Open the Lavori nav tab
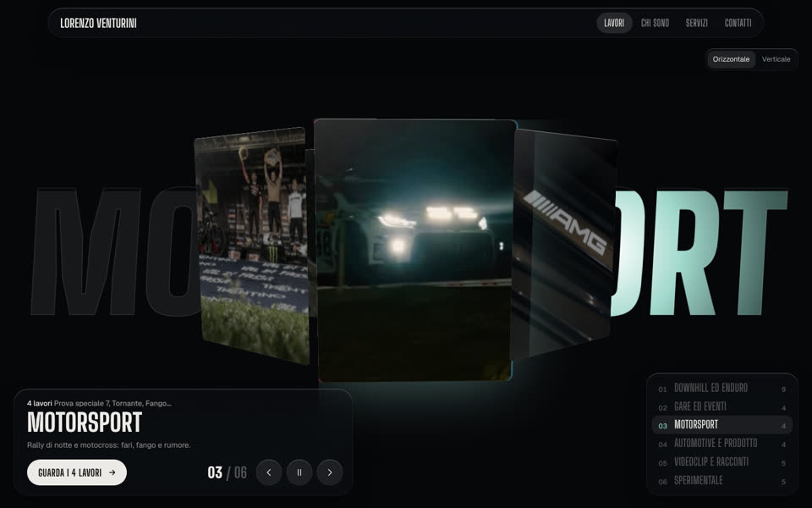 pyautogui.click(x=614, y=23)
